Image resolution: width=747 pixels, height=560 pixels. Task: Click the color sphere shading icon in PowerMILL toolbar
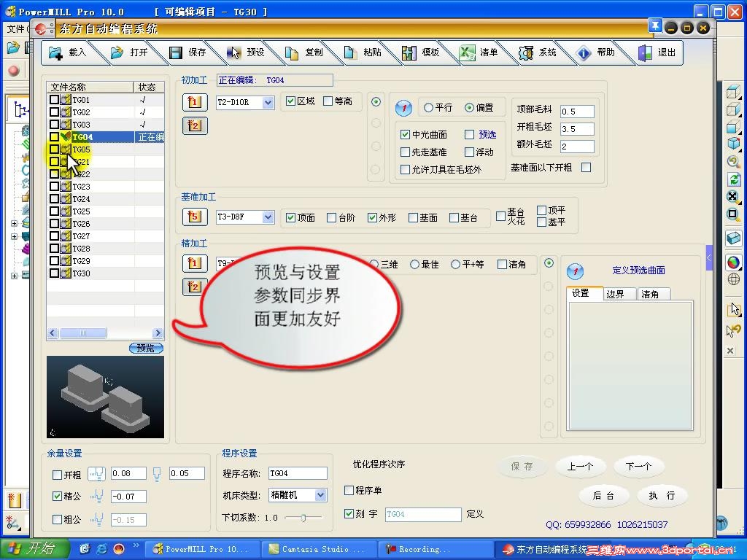pyautogui.click(x=734, y=262)
